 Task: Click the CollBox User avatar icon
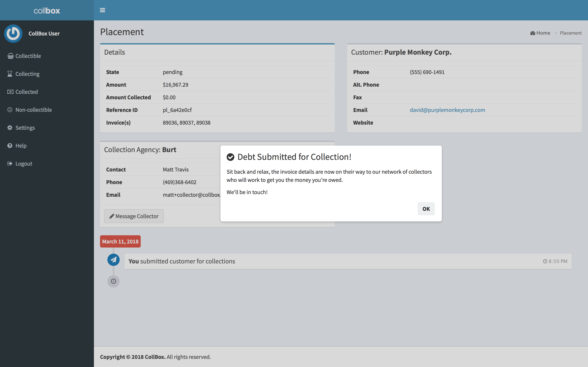[13, 33]
